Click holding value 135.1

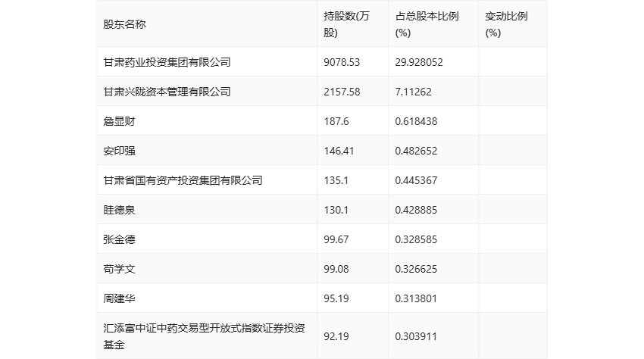pyautogui.click(x=336, y=180)
